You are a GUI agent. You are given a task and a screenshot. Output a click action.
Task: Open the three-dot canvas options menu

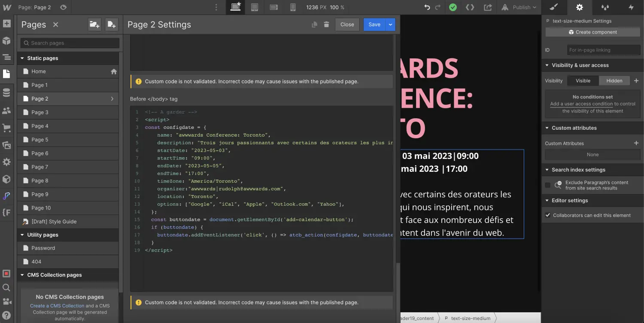pyautogui.click(x=216, y=7)
